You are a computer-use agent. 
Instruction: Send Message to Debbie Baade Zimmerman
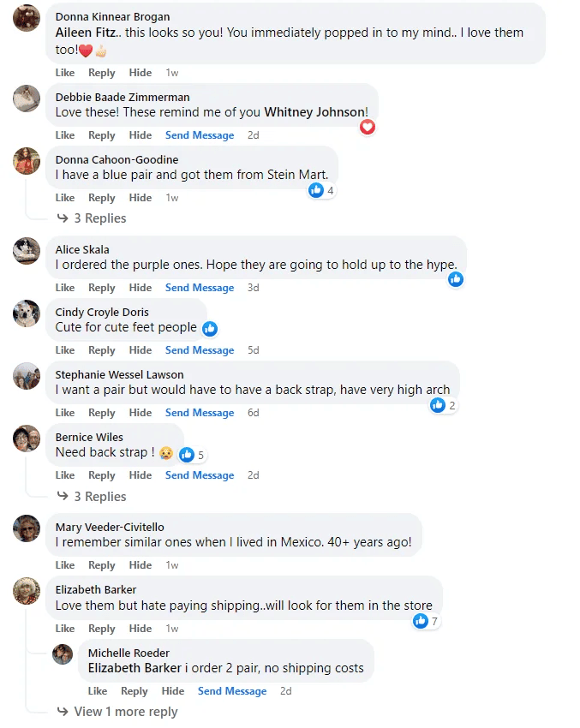[x=200, y=135]
